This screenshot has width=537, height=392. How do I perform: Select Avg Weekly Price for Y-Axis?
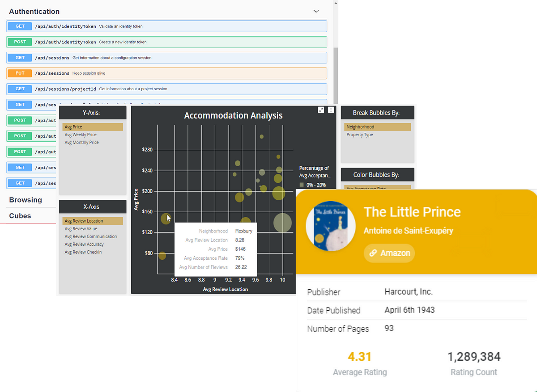click(x=81, y=135)
